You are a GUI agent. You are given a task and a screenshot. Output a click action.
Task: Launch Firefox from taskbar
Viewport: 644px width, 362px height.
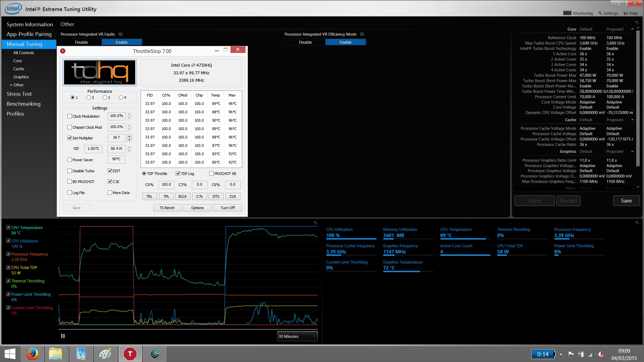(32, 354)
